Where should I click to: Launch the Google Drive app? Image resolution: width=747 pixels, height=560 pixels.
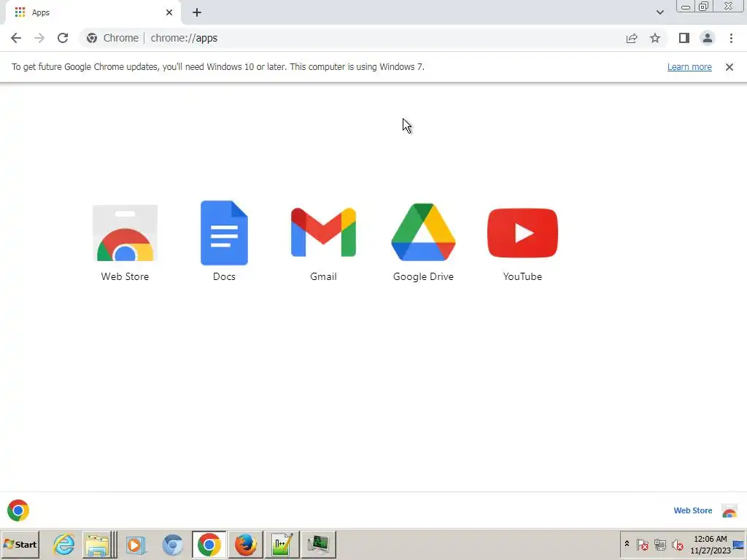(x=423, y=233)
